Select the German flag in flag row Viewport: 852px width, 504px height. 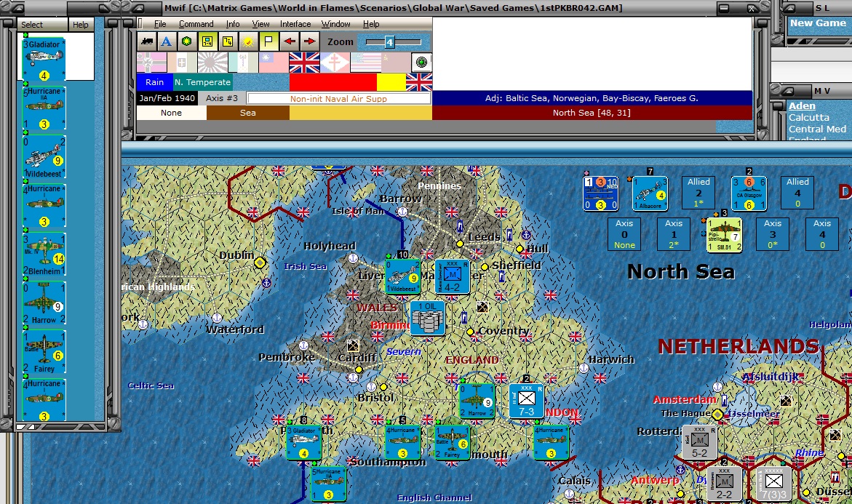pyautogui.click(x=151, y=63)
